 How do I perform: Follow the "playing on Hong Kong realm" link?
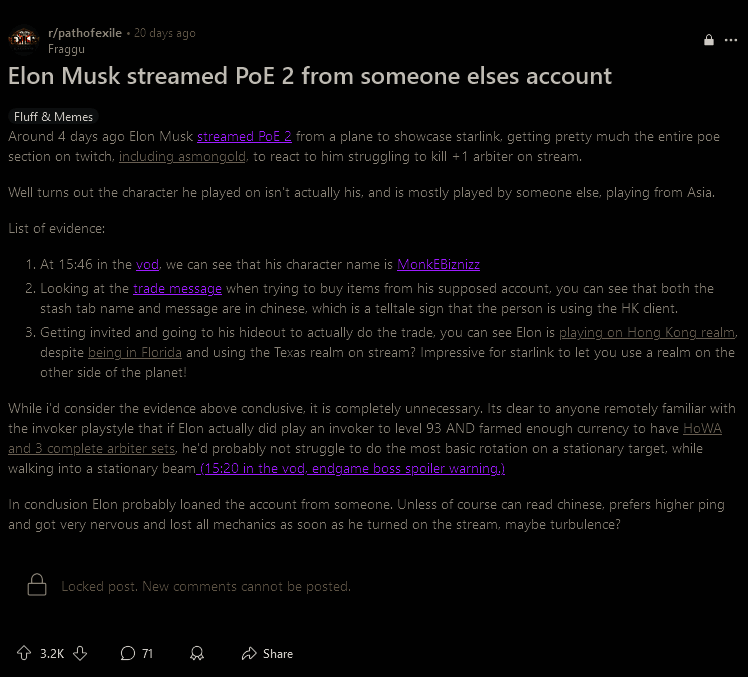647,332
